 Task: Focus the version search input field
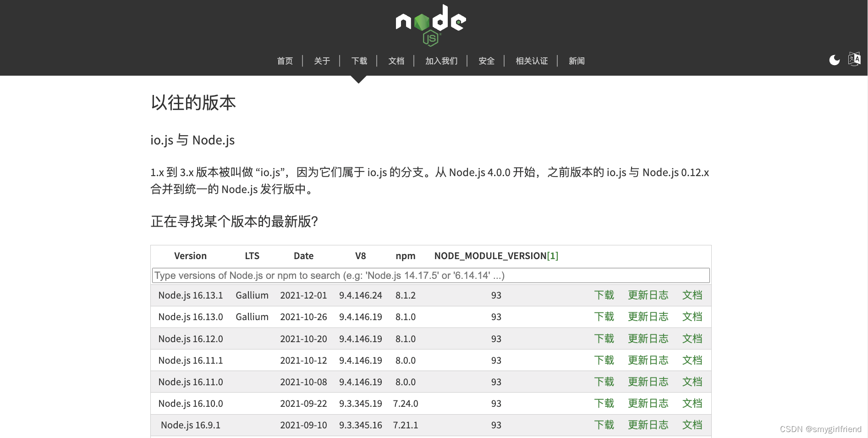(431, 276)
